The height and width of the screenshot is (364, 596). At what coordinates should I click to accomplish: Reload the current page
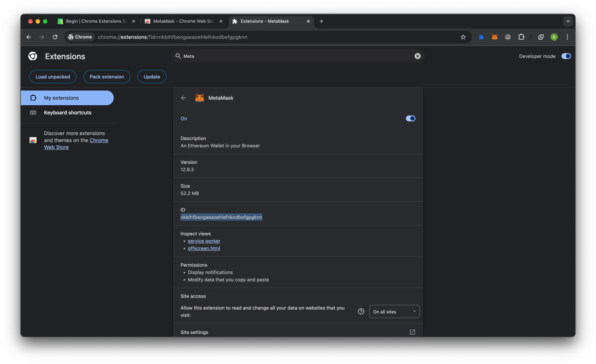(x=55, y=37)
